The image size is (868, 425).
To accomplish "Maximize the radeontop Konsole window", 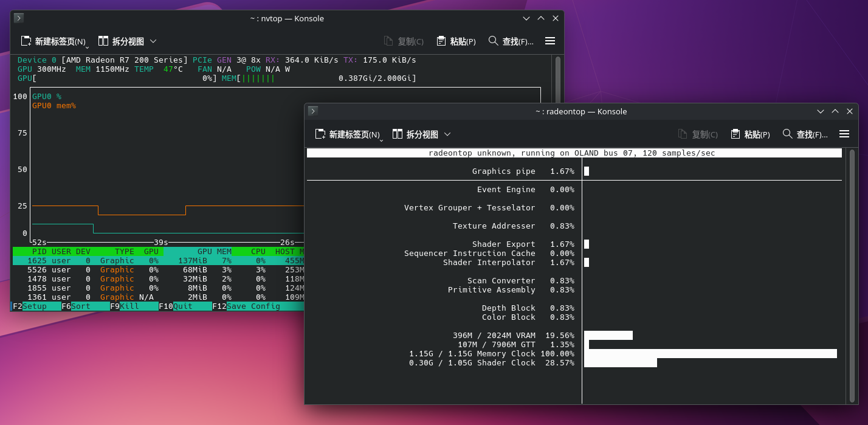I will [835, 111].
